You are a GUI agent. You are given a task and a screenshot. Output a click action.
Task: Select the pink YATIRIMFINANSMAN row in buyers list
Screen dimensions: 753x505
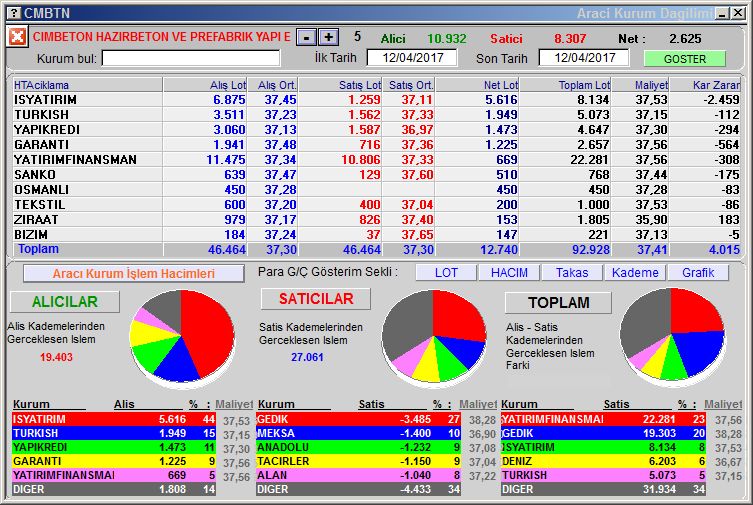[x=114, y=475]
